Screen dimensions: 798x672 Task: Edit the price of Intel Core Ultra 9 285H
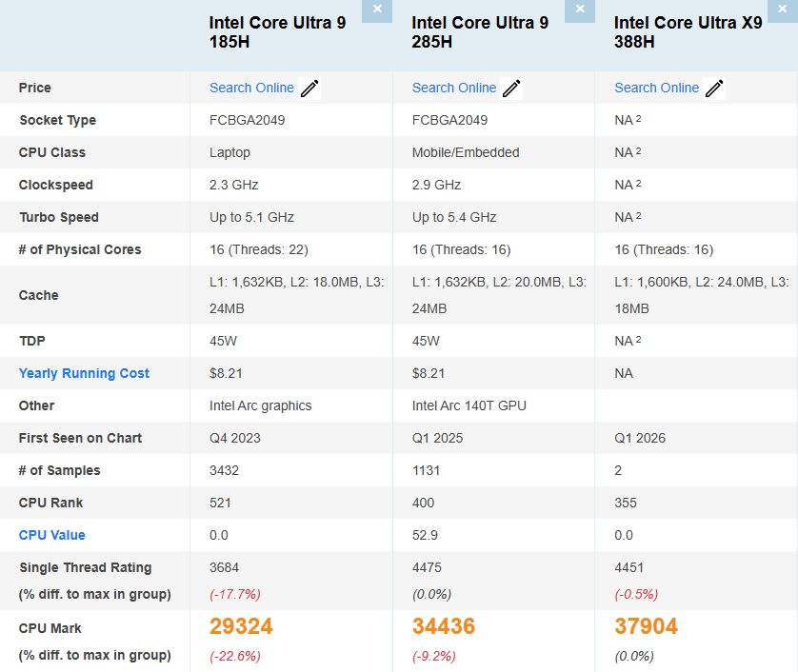[512, 88]
